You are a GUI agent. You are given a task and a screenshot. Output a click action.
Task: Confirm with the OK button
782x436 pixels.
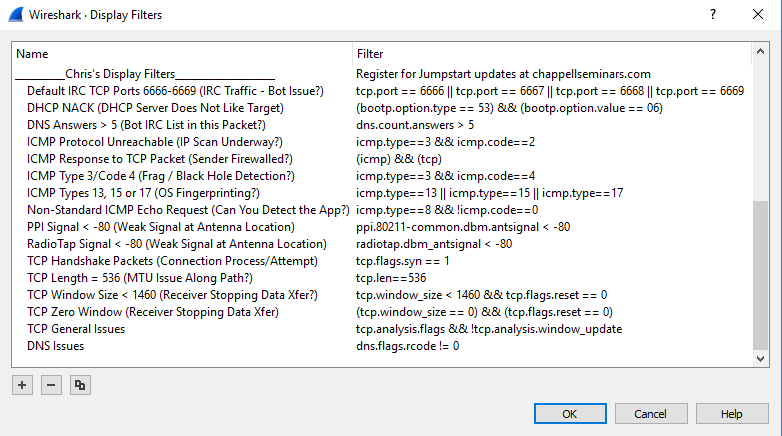tap(570, 414)
